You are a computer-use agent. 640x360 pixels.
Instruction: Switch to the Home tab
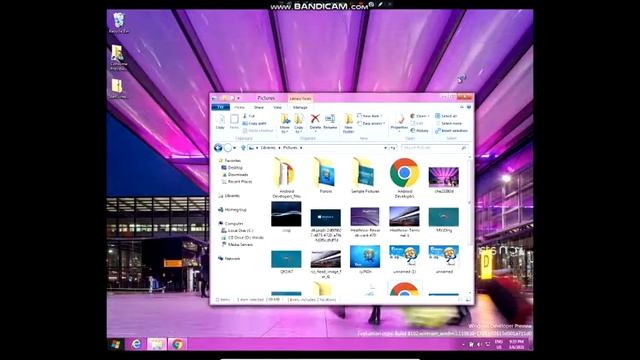pyautogui.click(x=240, y=107)
